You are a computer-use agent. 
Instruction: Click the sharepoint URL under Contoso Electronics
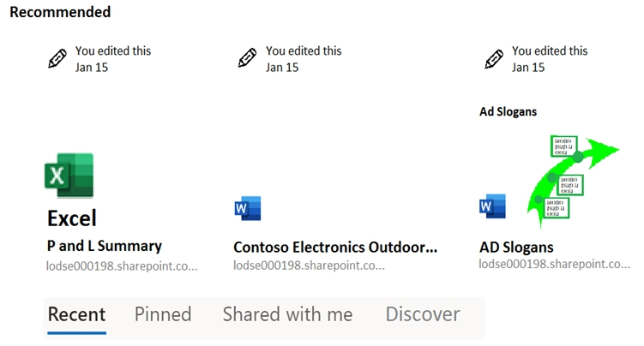pos(309,265)
